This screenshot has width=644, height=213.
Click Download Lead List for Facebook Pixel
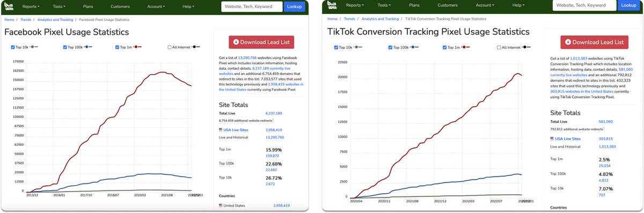click(261, 42)
